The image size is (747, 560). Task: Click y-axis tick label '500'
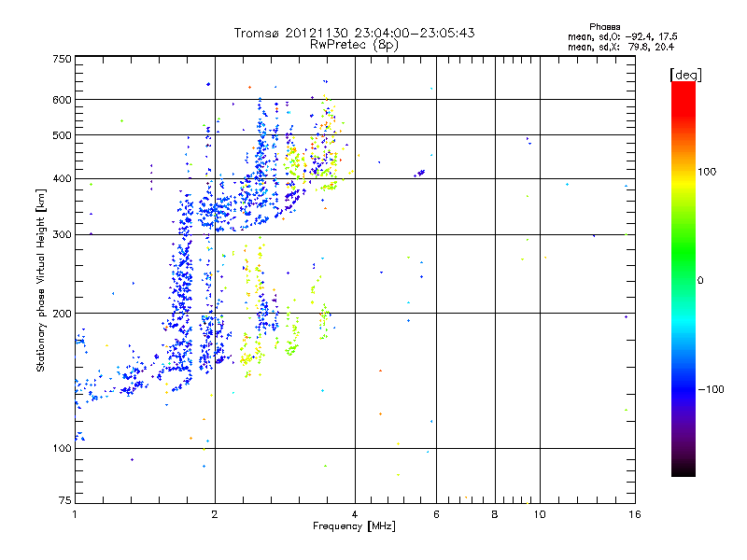[62, 135]
